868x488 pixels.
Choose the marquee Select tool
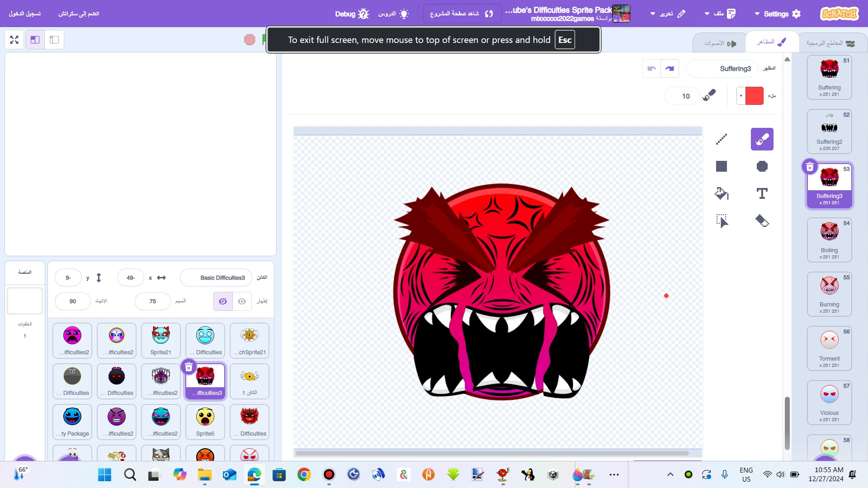click(x=722, y=221)
